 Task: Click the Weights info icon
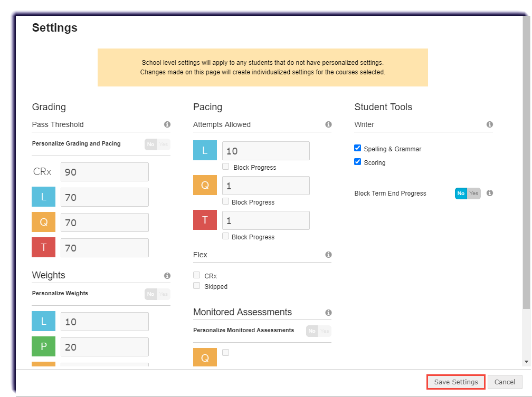(x=167, y=275)
